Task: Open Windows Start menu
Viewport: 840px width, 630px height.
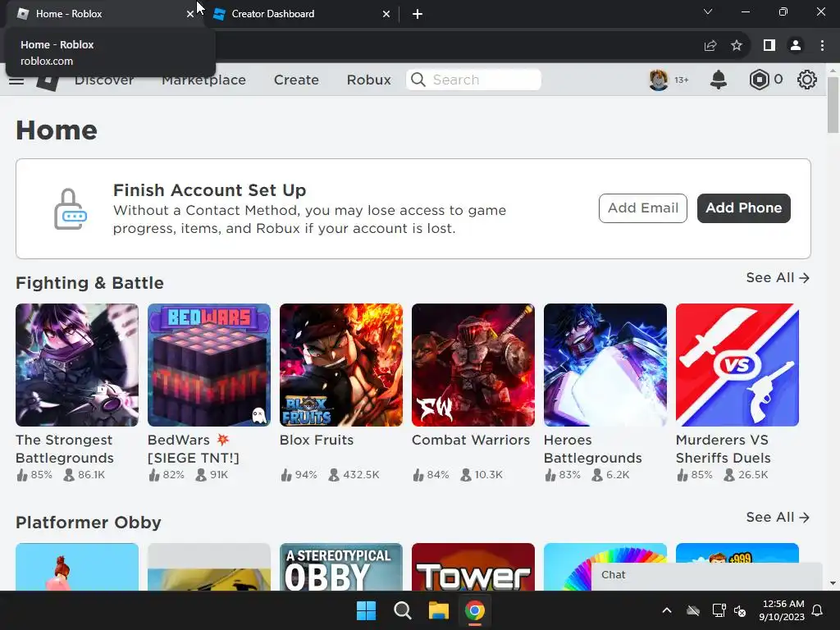Action: [367, 610]
